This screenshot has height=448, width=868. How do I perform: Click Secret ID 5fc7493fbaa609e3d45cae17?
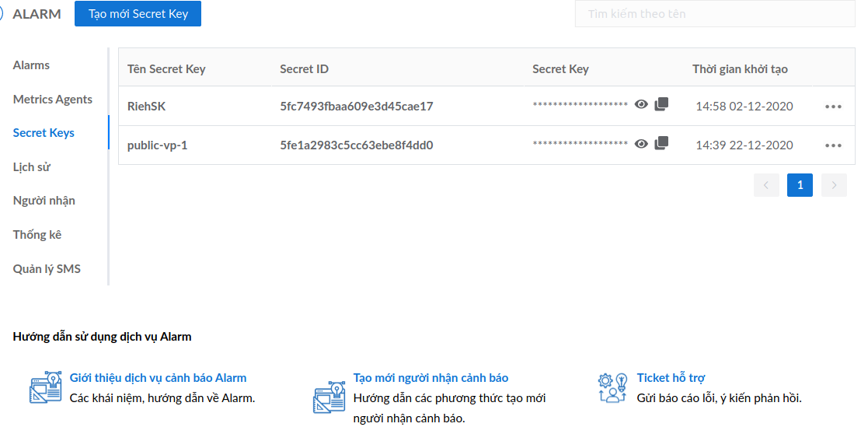coord(357,107)
